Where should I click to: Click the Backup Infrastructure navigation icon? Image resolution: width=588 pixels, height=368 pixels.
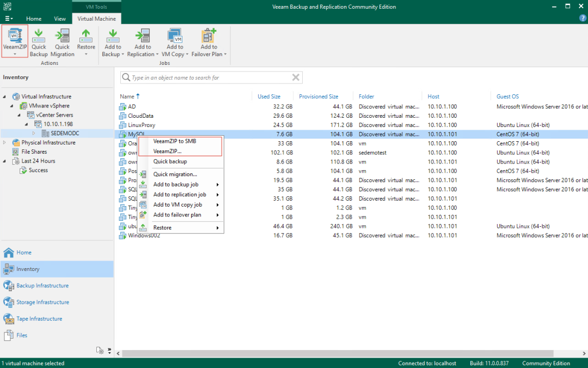click(x=9, y=285)
